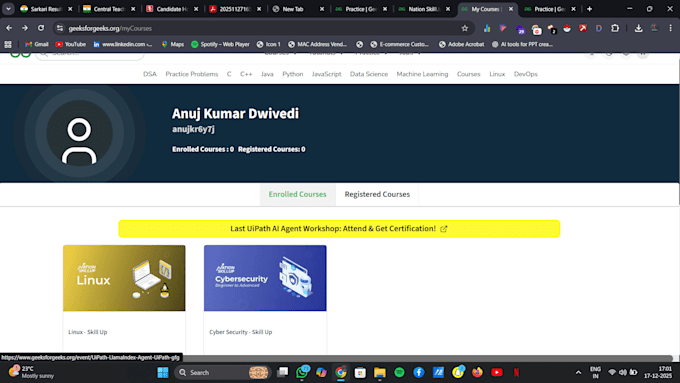Reload the myCourses page
680x383 pixels.
[x=41, y=28]
